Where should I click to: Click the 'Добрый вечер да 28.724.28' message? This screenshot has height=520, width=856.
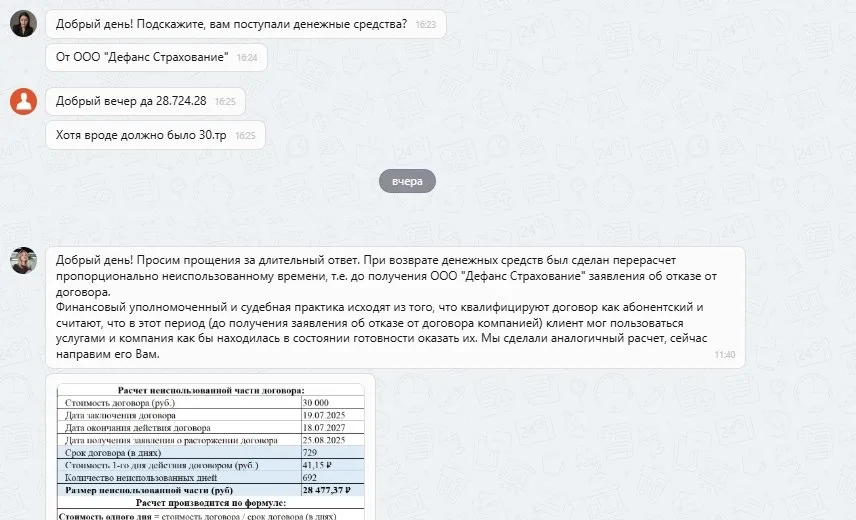(131, 101)
